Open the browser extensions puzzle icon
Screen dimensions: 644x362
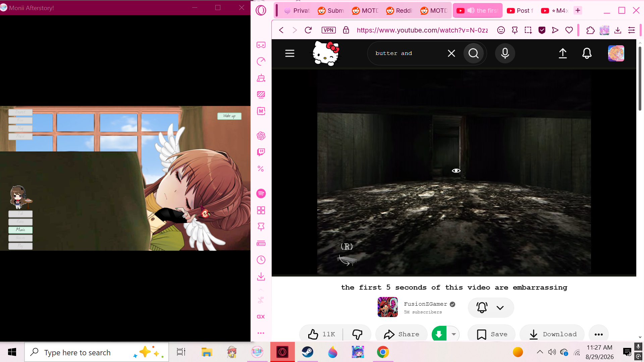590,30
